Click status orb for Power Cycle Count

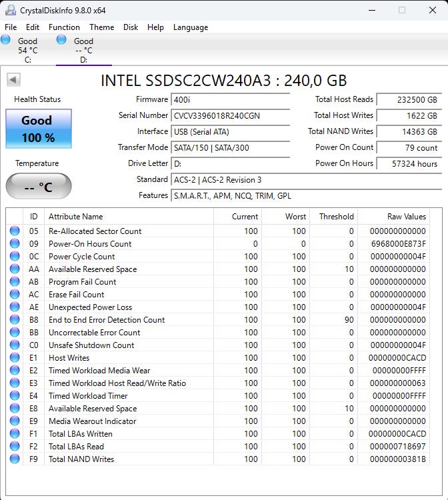15,256
